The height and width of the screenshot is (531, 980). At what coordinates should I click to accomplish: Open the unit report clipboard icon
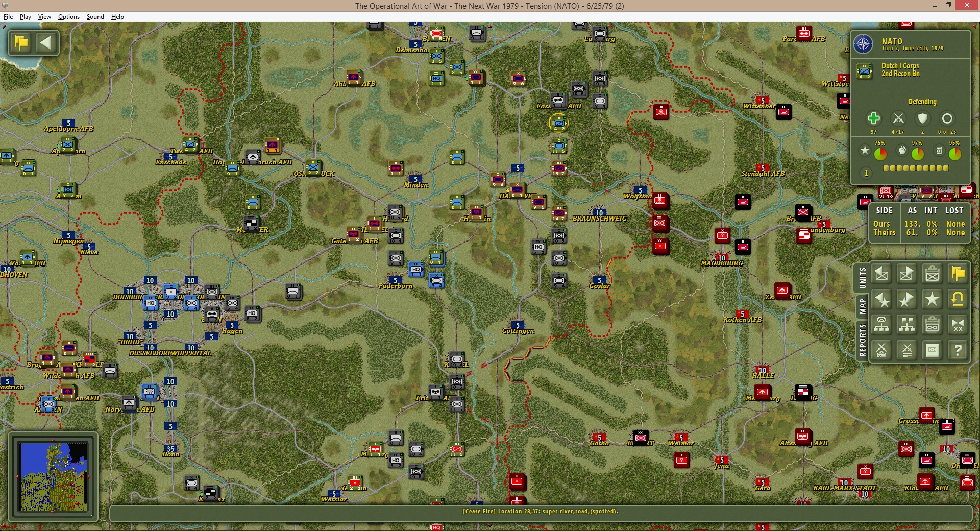tap(933, 274)
